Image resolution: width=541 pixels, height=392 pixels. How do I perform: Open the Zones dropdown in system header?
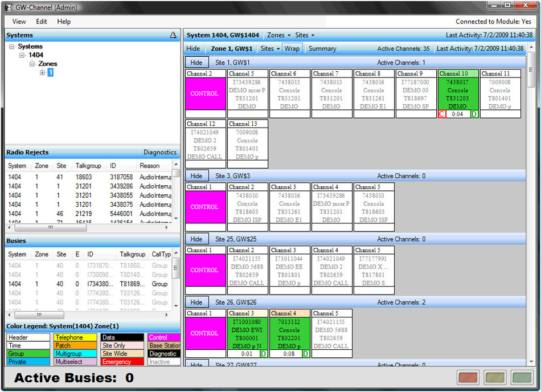pyautogui.click(x=277, y=35)
